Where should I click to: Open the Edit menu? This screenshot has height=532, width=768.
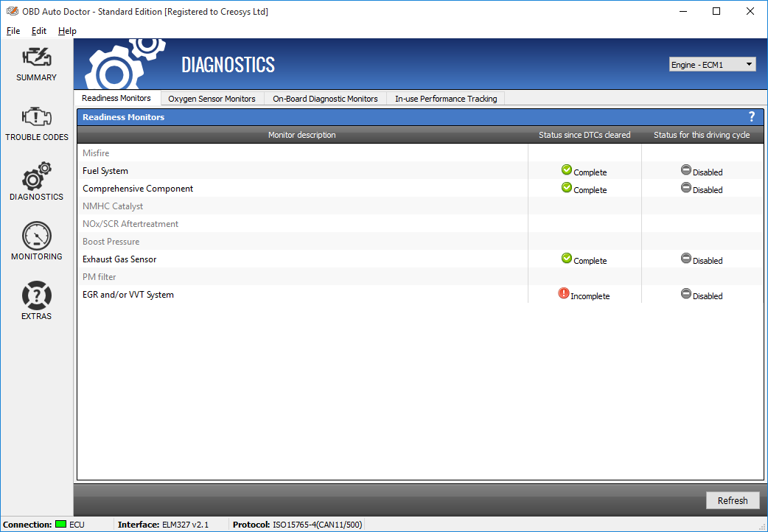[38, 31]
